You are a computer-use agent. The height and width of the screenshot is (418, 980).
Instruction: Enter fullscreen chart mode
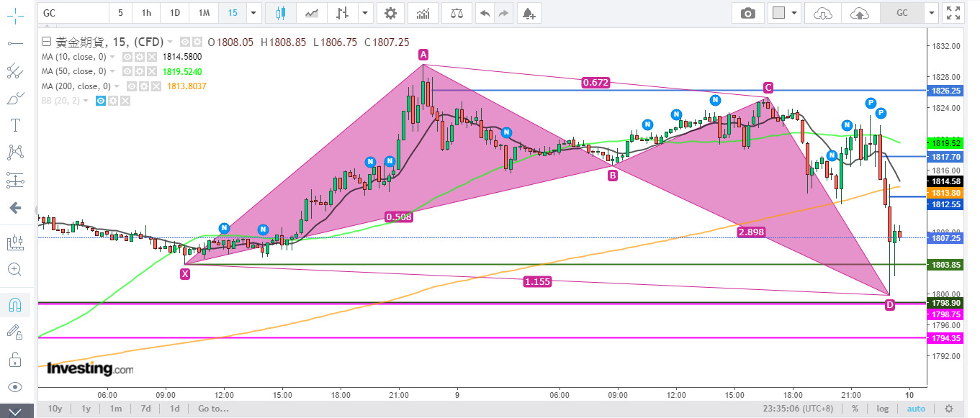[953, 13]
